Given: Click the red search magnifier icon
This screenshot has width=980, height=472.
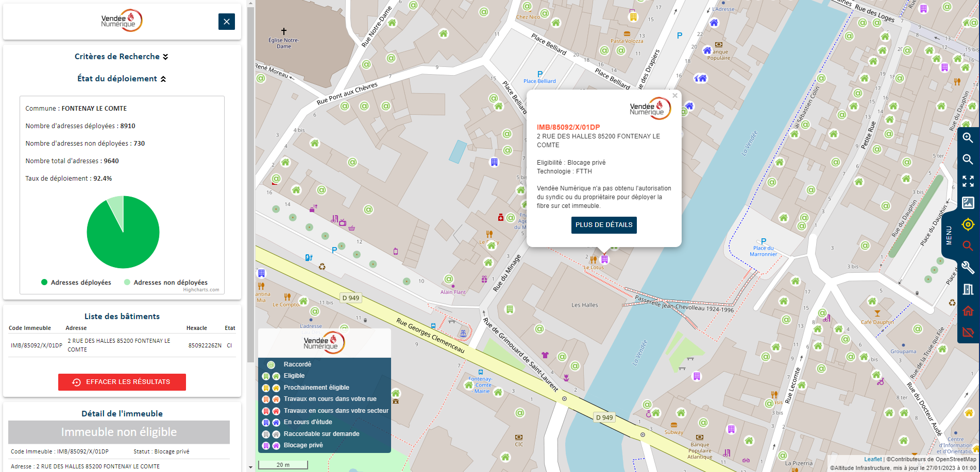Looking at the screenshot, I should pos(968,246).
